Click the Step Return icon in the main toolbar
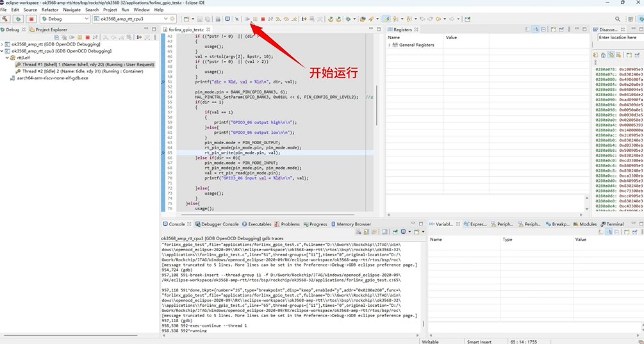Image resolution: width=644 pixels, height=344 pixels. (294, 19)
